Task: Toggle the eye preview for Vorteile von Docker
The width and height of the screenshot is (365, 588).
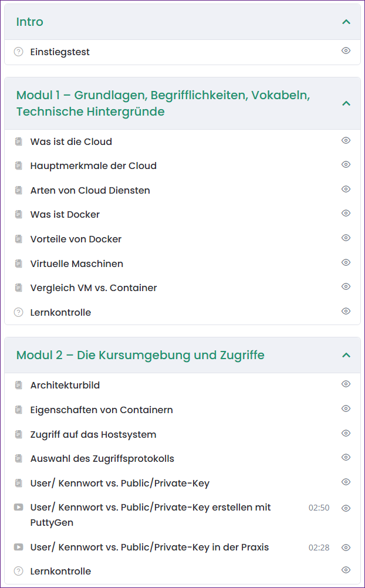Action: pos(346,238)
